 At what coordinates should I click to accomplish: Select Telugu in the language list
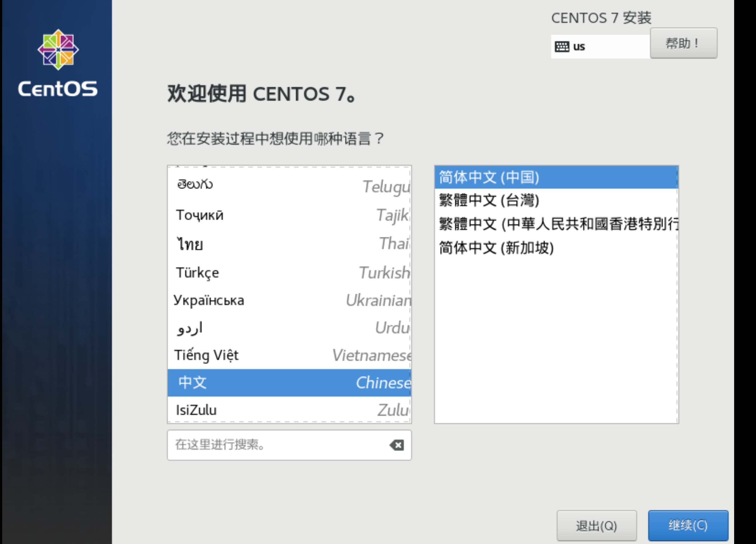click(289, 186)
